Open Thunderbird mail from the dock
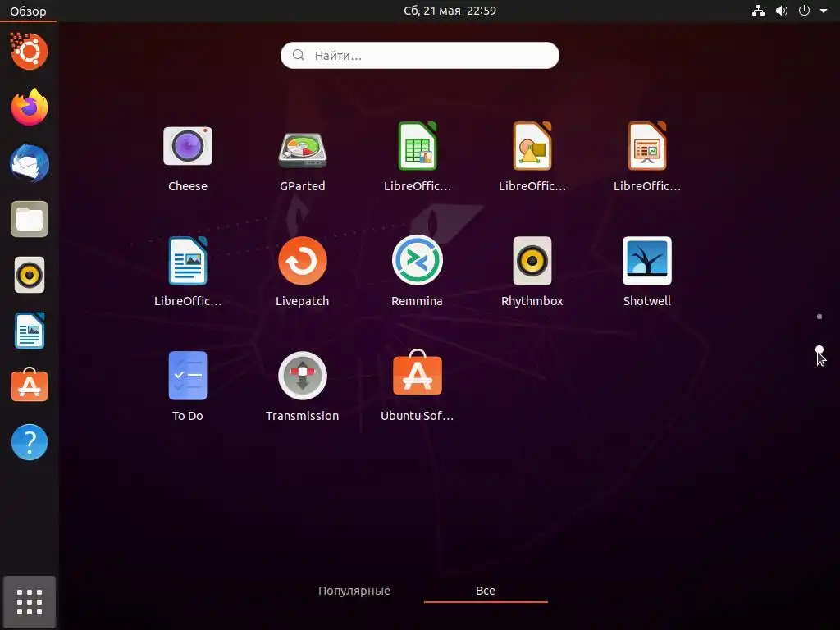This screenshot has width=840, height=630. [30, 163]
